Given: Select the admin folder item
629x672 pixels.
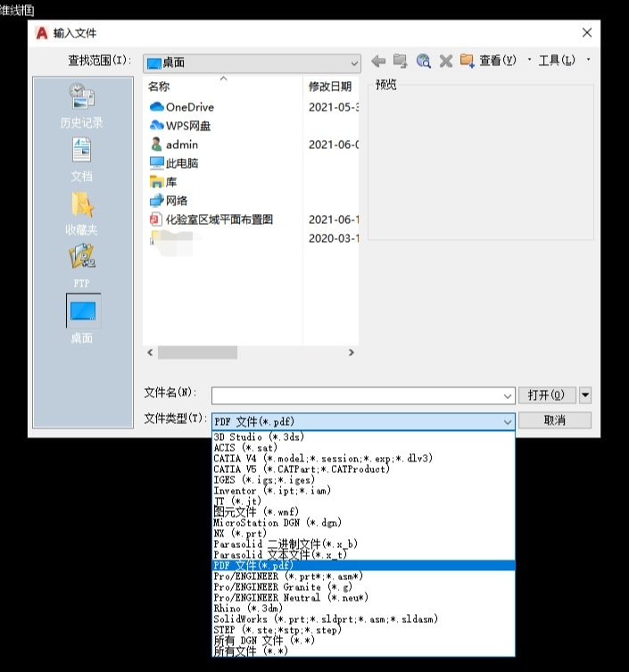Looking at the screenshot, I should pos(174,145).
